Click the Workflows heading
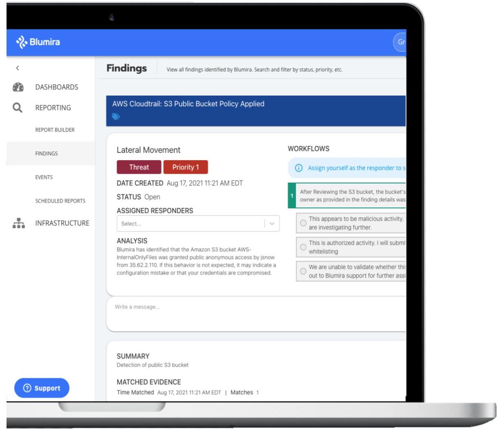The height and width of the screenshot is (430, 504). click(309, 149)
